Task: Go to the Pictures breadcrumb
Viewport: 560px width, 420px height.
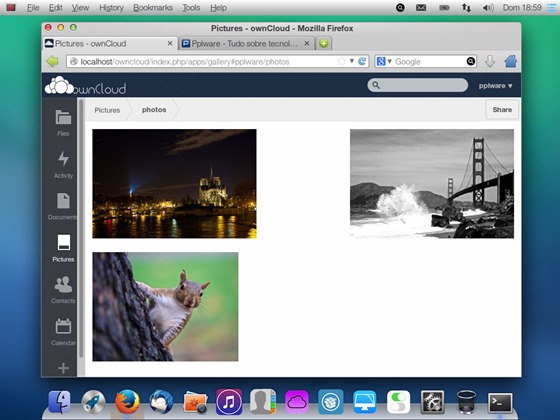Action: tap(107, 110)
